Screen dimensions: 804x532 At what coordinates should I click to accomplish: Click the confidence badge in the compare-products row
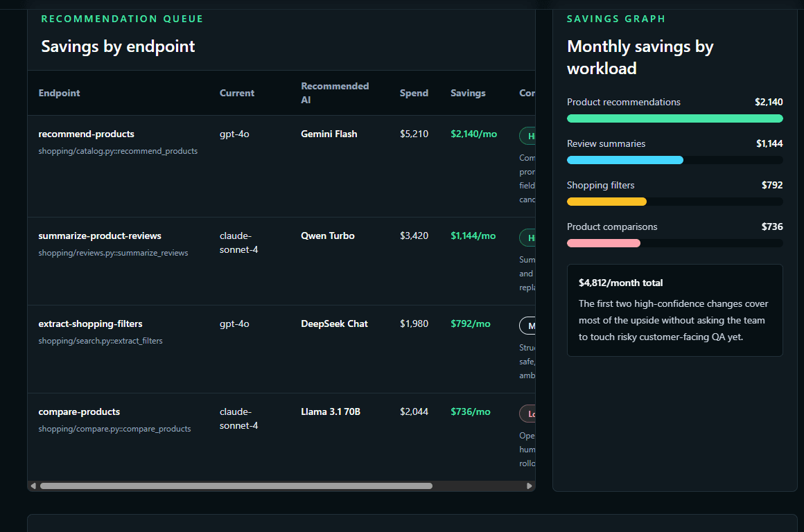[x=527, y=414]
